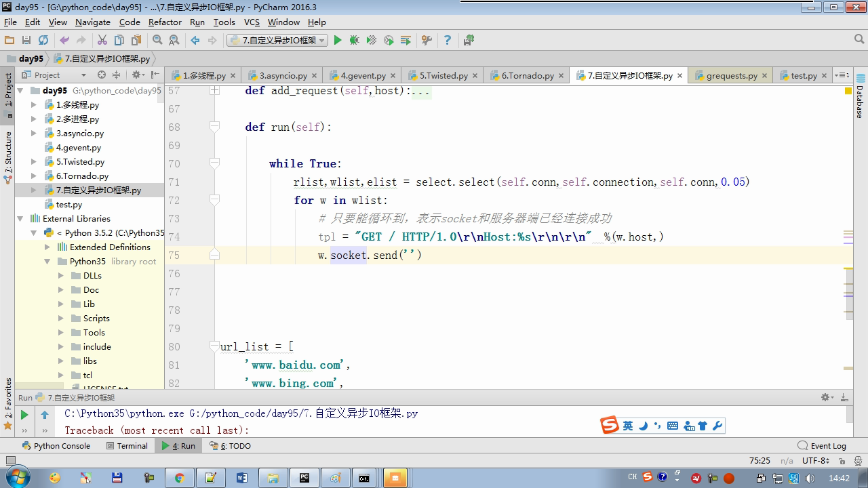Open the Event Log panel
868x488 pixels.
[x=823, y=446]
